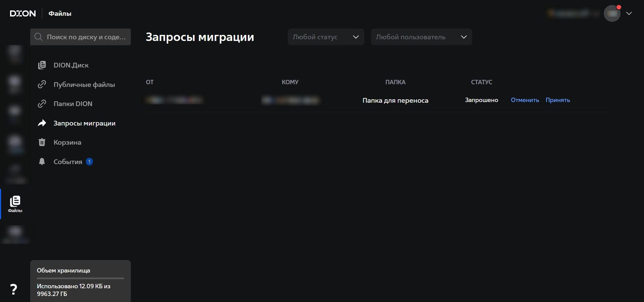Click the События bell icon
Image resolution: width=644 pixels, height=302 pixels.
(x=42, y=162)
